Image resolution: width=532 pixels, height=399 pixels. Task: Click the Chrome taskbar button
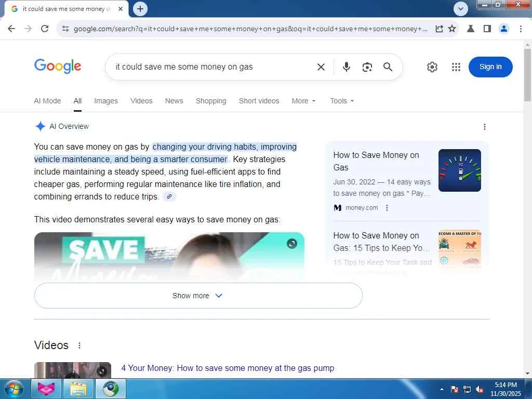[111, 389]
